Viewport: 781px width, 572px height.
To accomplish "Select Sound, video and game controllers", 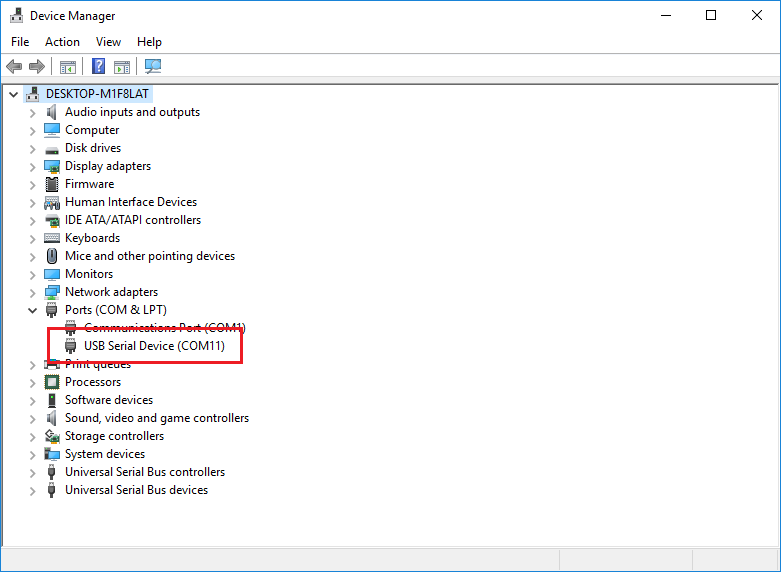I will [x=156, y=418].
